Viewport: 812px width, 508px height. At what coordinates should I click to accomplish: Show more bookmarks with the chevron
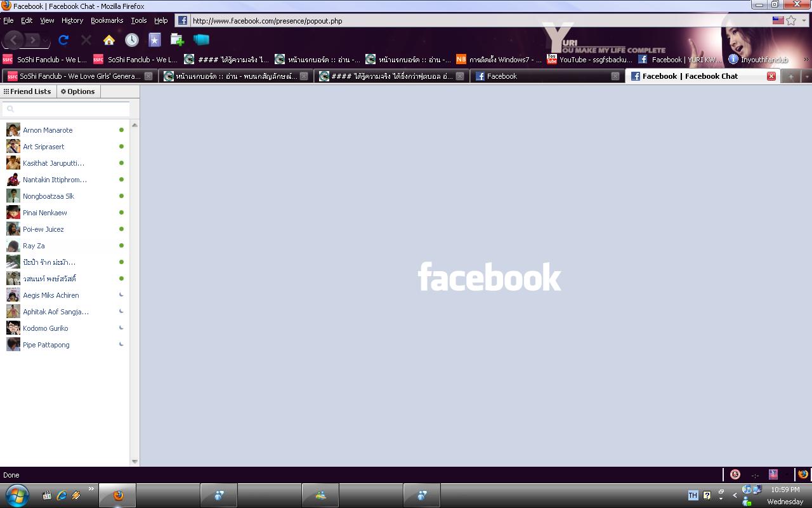pyautogui.click(x=806, y=59)
